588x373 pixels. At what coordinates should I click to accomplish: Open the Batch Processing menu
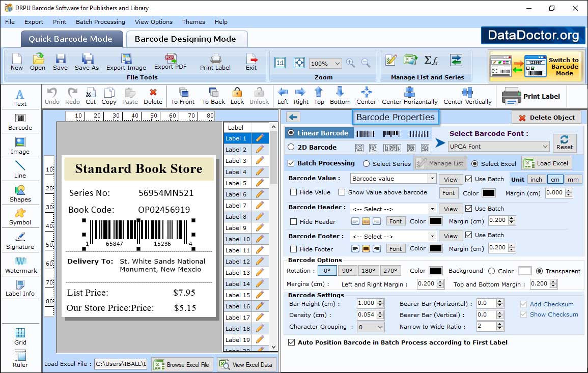[100, 22]
